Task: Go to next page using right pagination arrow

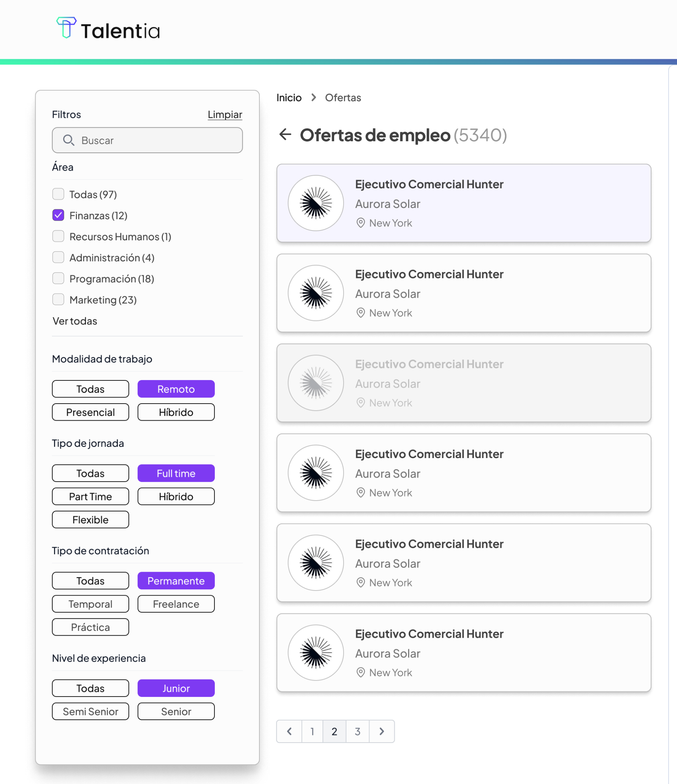Action: tap(382, 731)
